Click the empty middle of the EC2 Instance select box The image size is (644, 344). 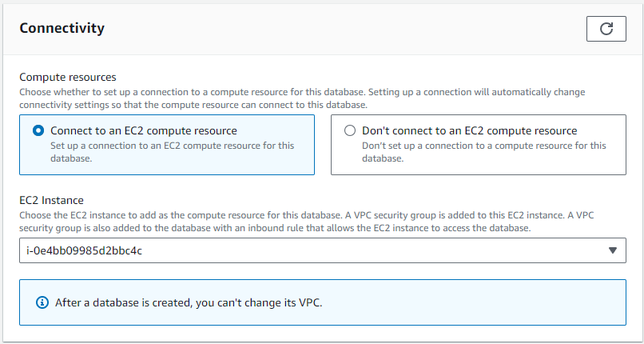coord(360,250)
